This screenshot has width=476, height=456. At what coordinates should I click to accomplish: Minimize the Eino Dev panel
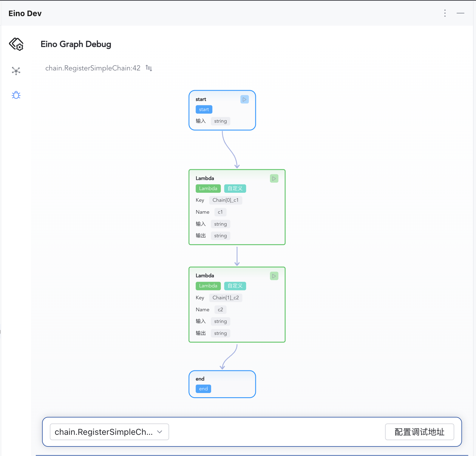tap(460, 13)
